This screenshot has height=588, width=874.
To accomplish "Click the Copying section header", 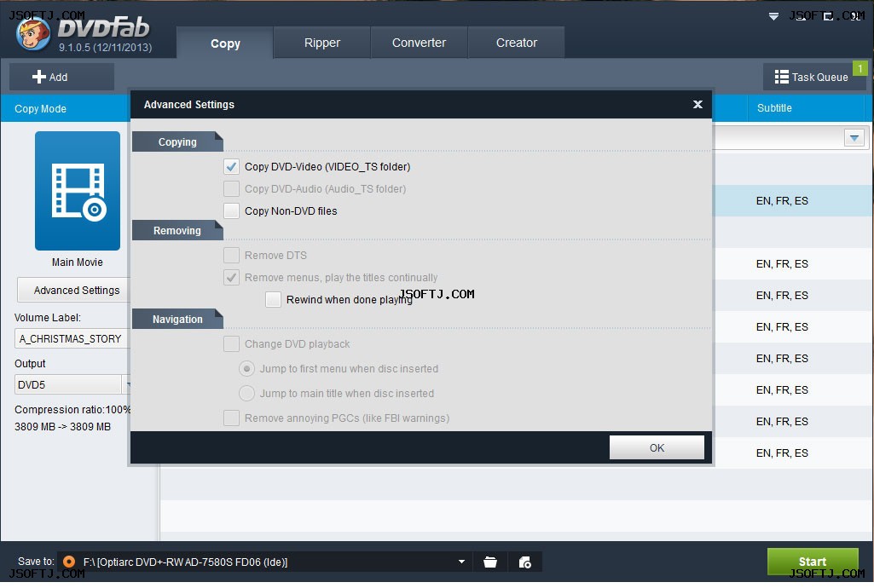I will click(x=177, y=142).
